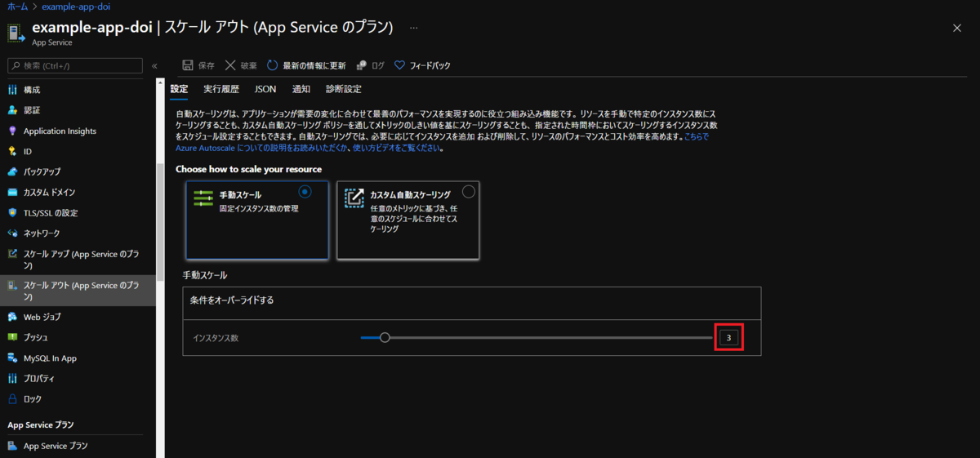The height and width of the screenshot is (458, 980).
Task: Click the App Service resource icon
Action: click(16, 33)
